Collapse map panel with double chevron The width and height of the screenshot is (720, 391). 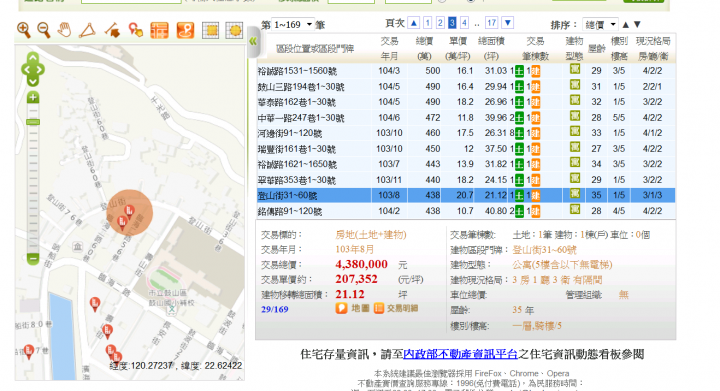click(253, 42)
